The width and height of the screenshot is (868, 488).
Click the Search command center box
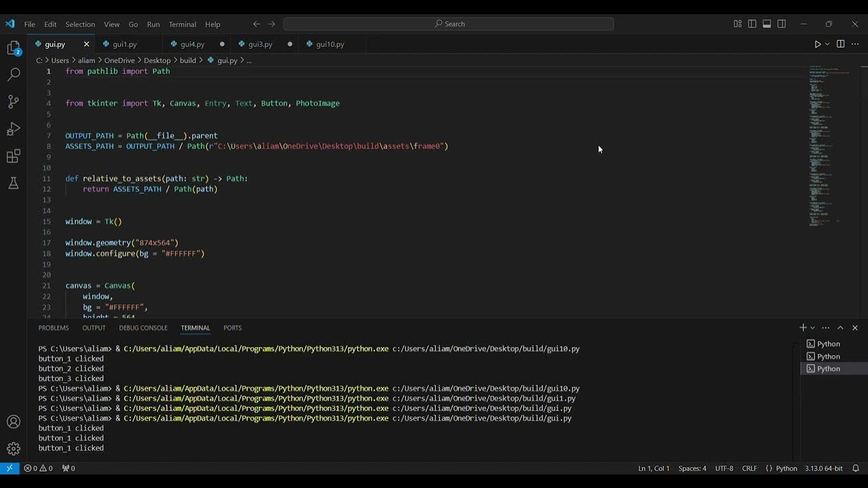pyautogui.click(x=448, y=24)
